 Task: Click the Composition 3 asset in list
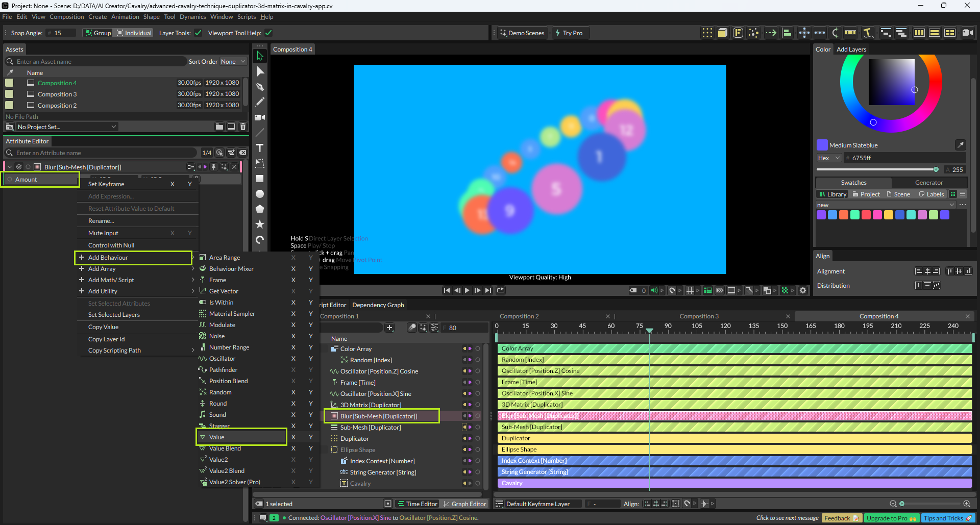point(57,94)
